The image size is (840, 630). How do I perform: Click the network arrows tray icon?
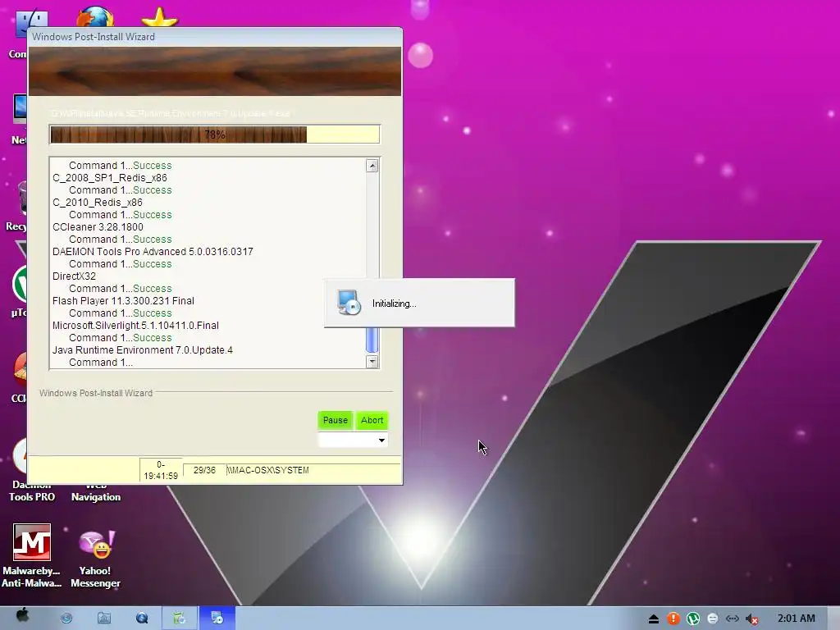733,619
